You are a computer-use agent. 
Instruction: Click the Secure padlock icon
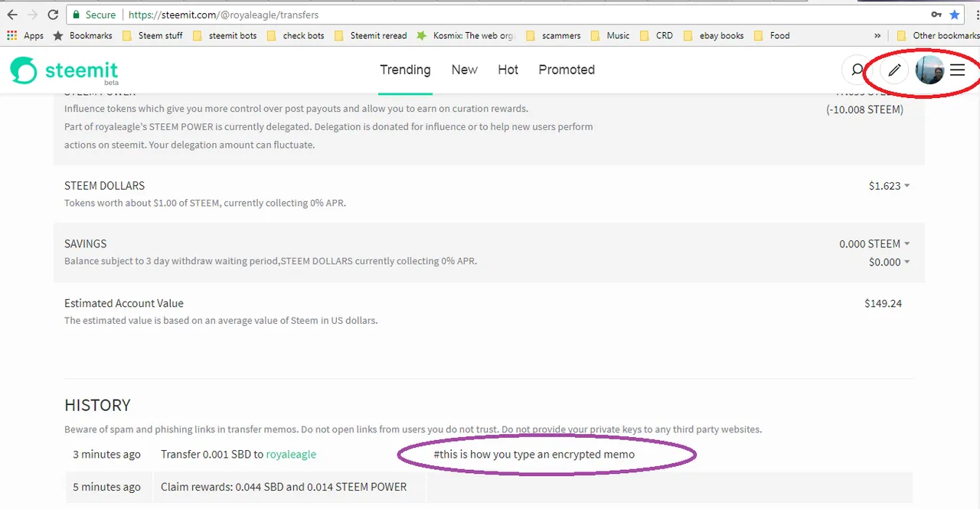coord(75,15)
